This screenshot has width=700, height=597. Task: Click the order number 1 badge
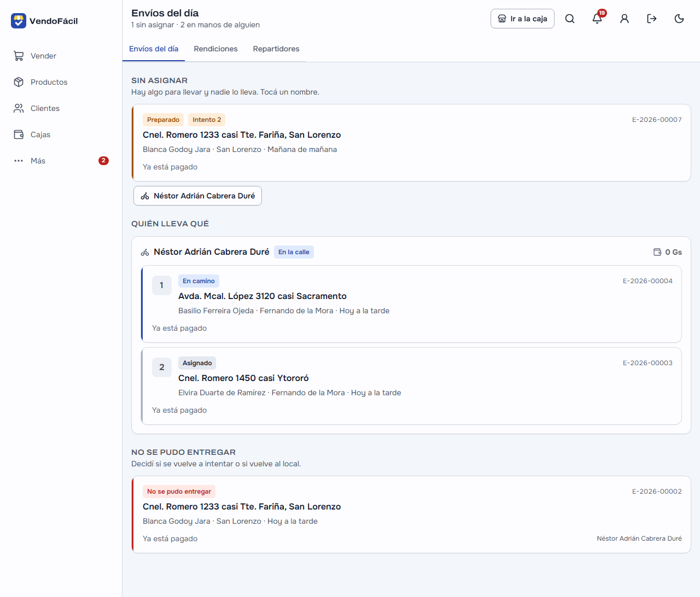161,285
